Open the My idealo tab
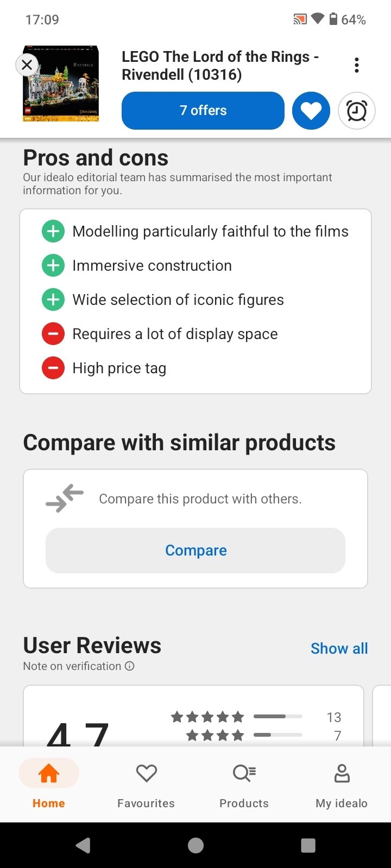The height and width of the screenshot is (868, 391). point(342,784)
